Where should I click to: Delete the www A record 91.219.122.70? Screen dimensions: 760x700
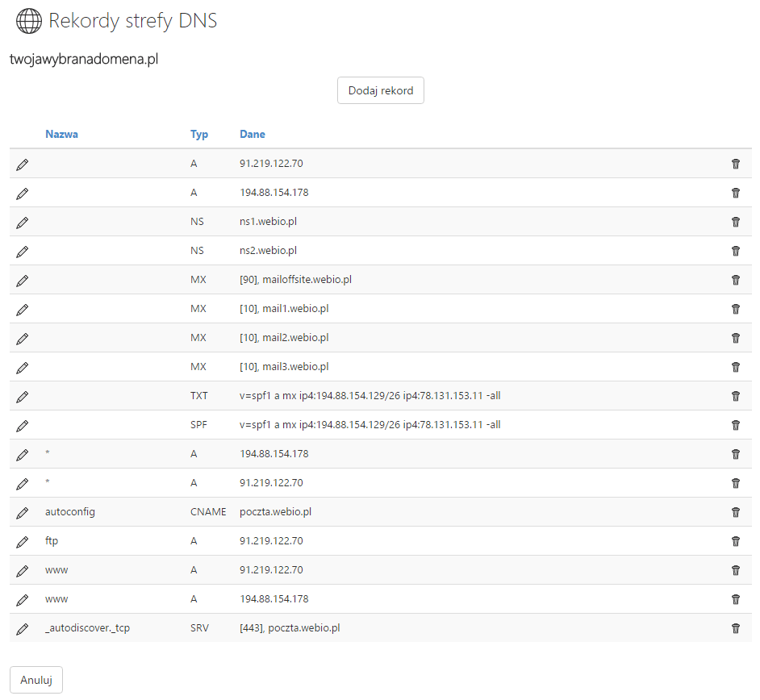point(735,570)
